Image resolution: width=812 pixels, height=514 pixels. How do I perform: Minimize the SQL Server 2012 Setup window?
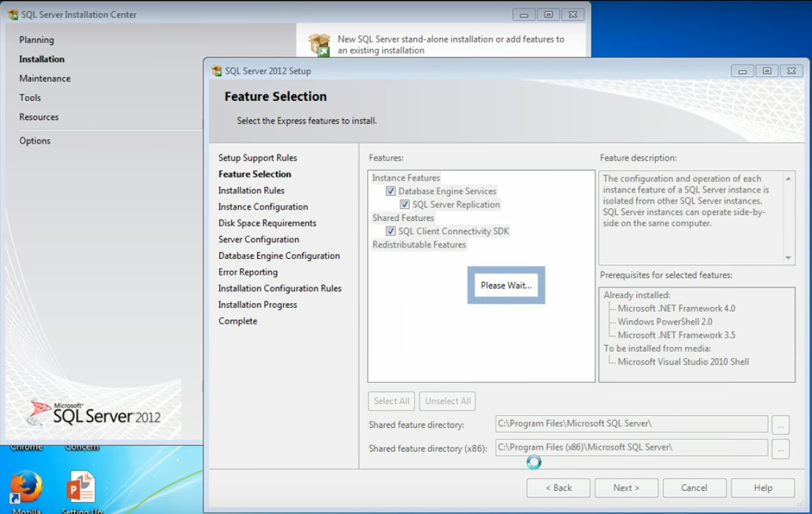(x=742, y=71)
